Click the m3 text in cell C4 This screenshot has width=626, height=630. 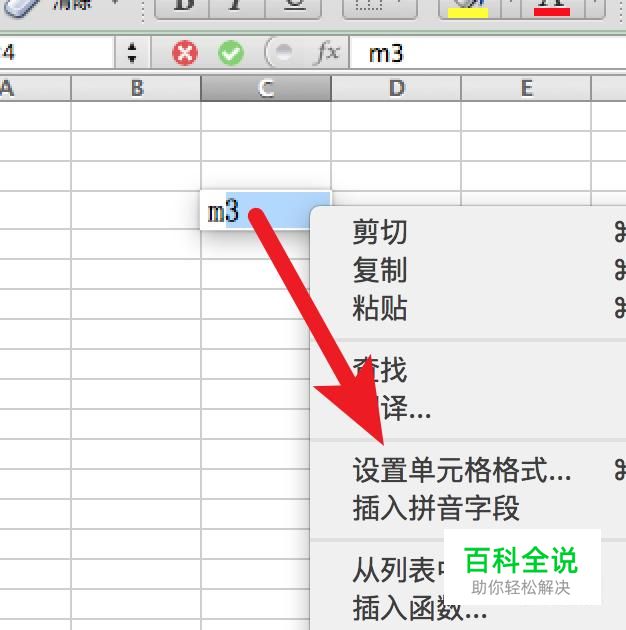[x=223, y=212]
